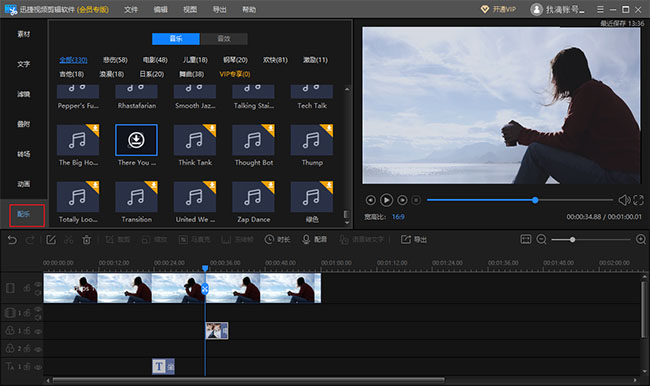This screenshot has width=650, height=386.
Task: Download the There You... music track
Action: (x=136, y=140)
